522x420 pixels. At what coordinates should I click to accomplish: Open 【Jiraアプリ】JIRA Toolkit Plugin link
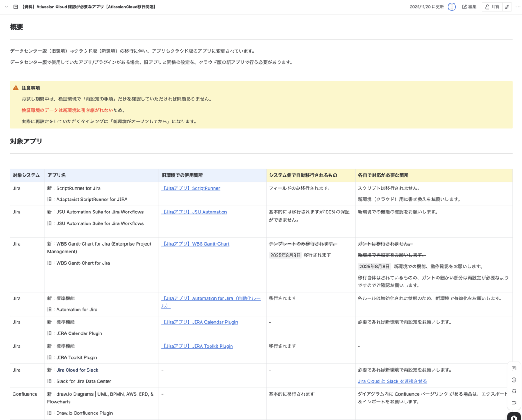(x=197, y=346)
